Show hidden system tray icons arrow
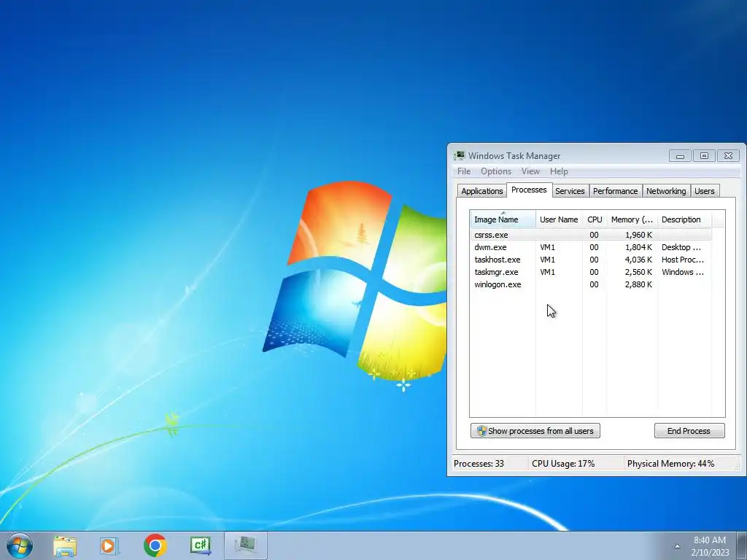This screenshot has width=747, height=560. 677,546
